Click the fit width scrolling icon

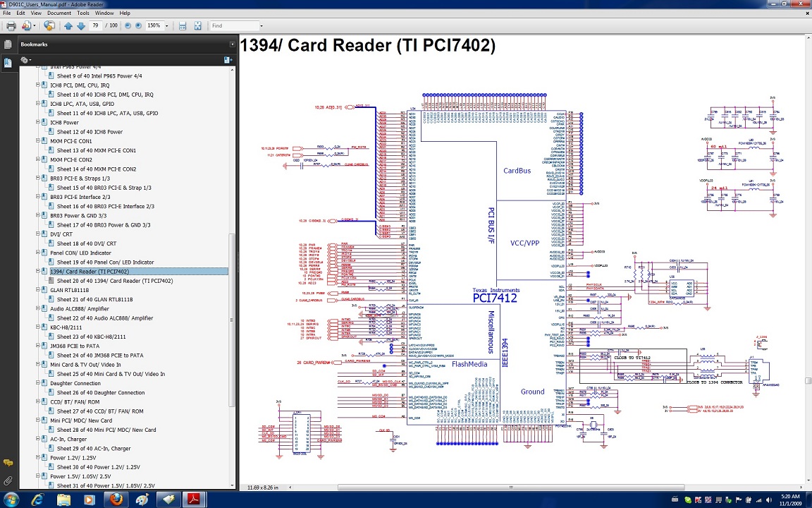(183, 25)
